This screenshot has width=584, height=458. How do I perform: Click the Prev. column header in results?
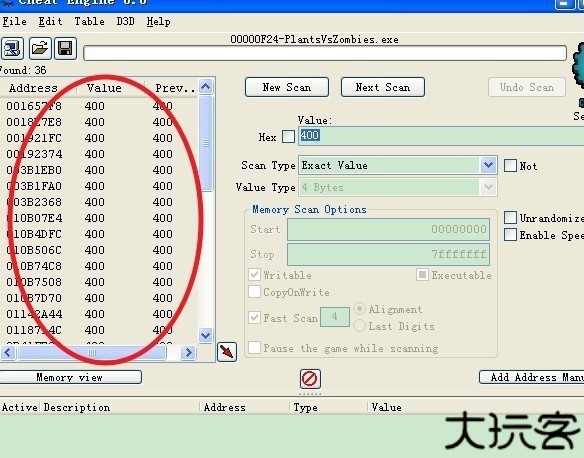171,88
